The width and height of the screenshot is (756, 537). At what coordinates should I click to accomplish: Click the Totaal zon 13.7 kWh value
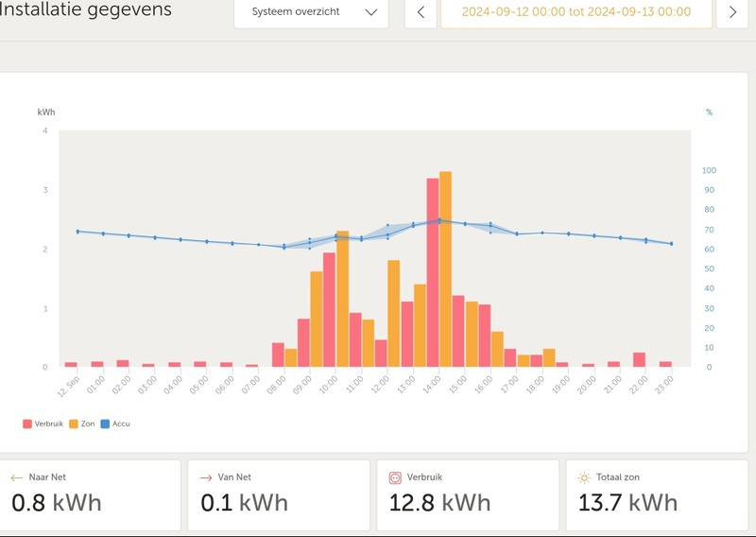click(x=627, y=502)
